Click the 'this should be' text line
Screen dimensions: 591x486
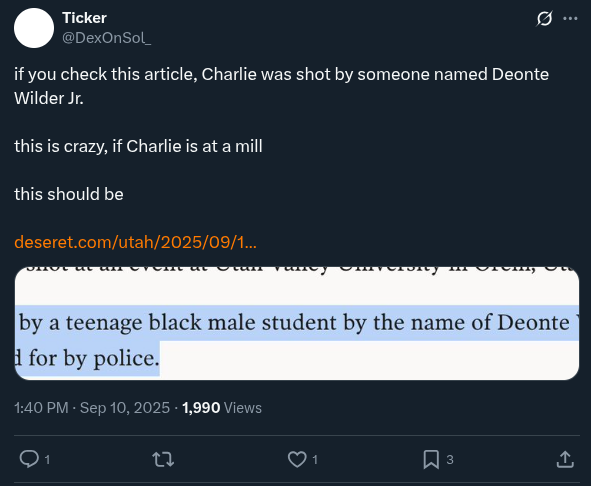pos(69,194)
